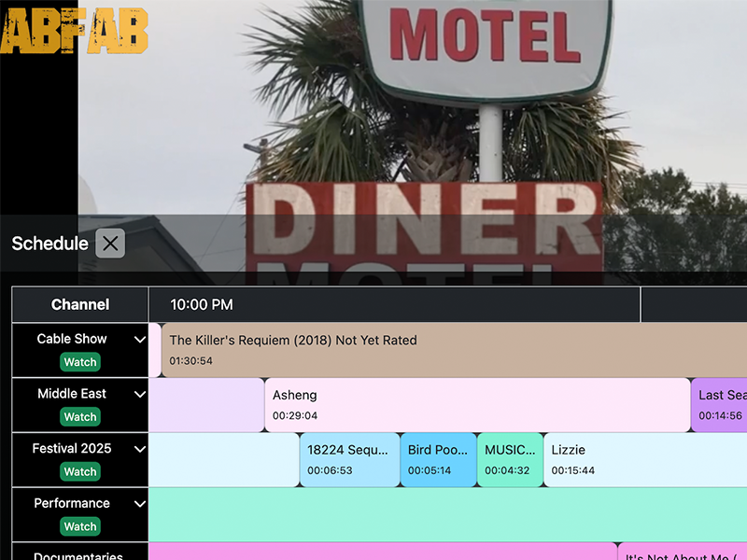Select the It's Not About Me program
The width and height of the screenshot is (747, 560).
point(683,552)
